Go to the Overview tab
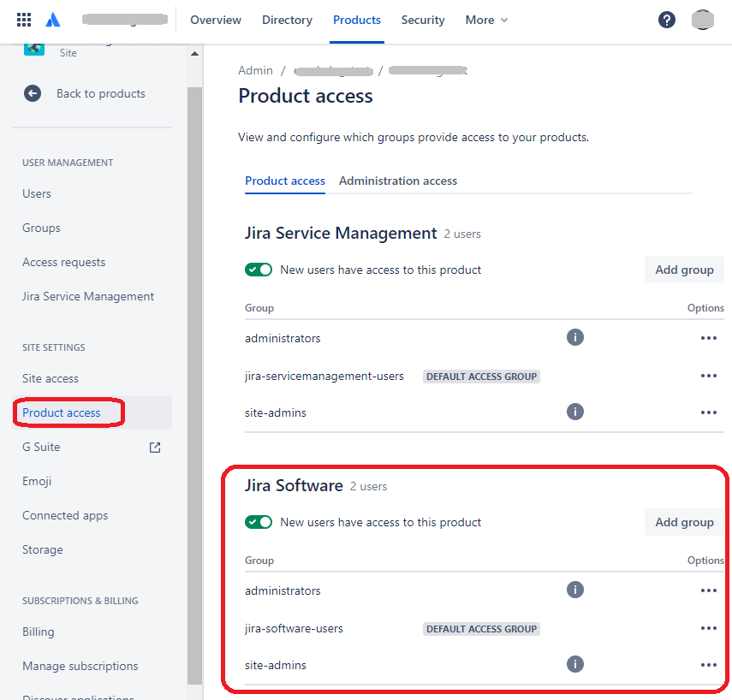This screenshot has height=700, width=732. pyautogui.click(x=216, y=20)
